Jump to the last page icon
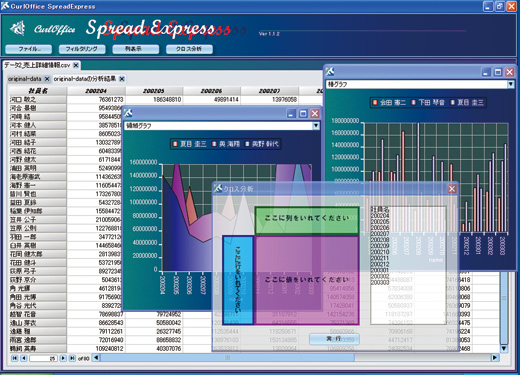 72,358
